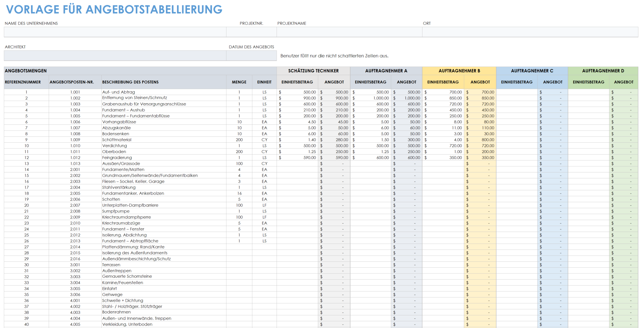This screenshot has width=644, height=328.
Task: Click the 'Schotten' cell
Action: 164,199
